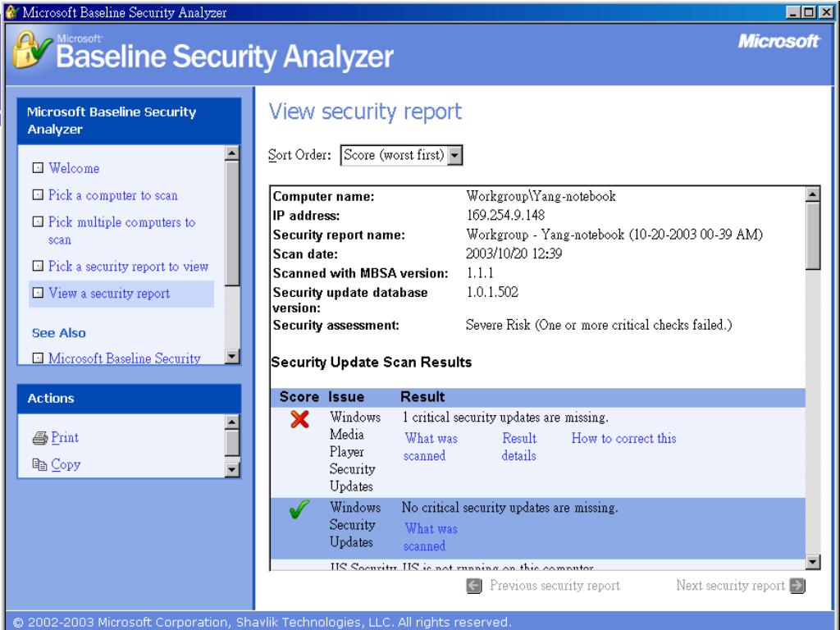The image size is (840, 630).
Task: Open What was scanned for Windows Security Updates
Action: [x=431, y=537]
